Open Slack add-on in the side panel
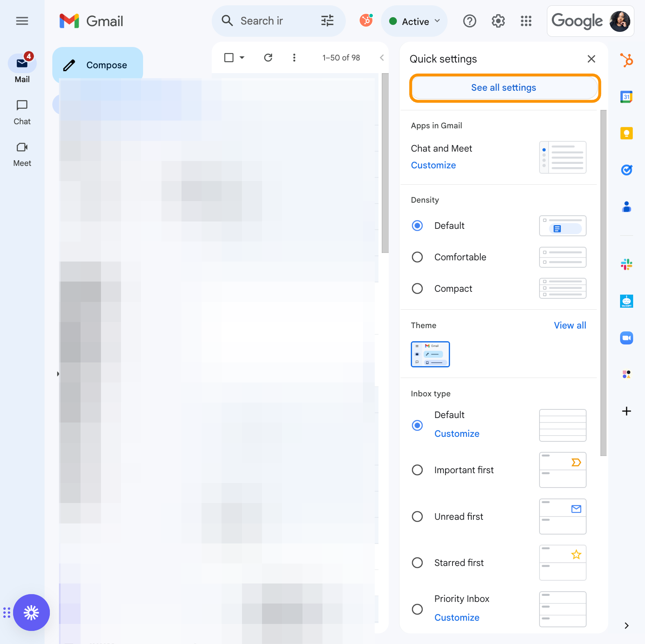 627,264
